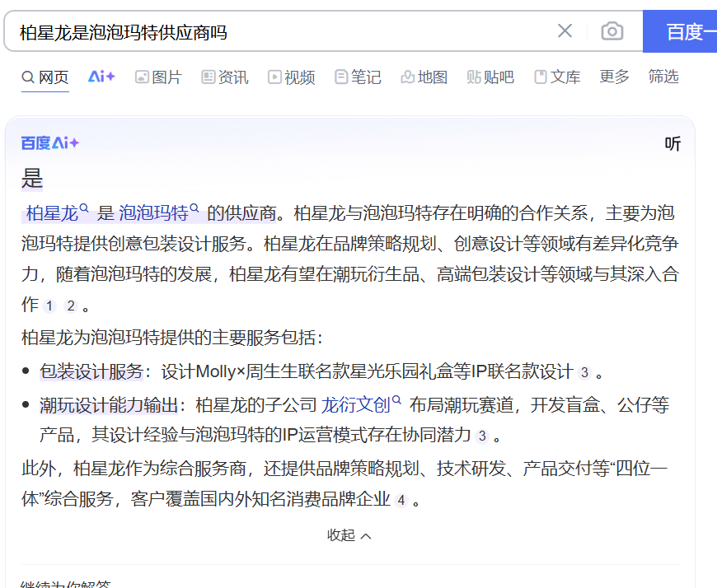Open the 泡泡玛特 keyword link

point(153,213)
